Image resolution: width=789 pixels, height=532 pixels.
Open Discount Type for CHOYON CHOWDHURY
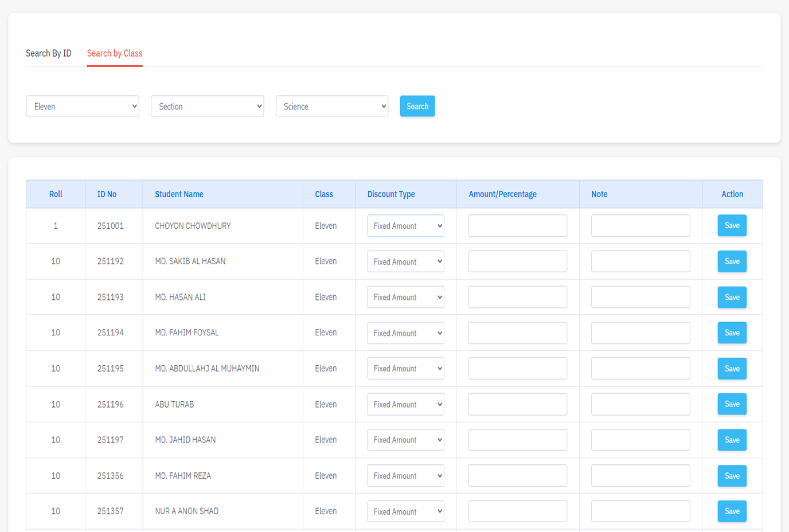(405, 226)
